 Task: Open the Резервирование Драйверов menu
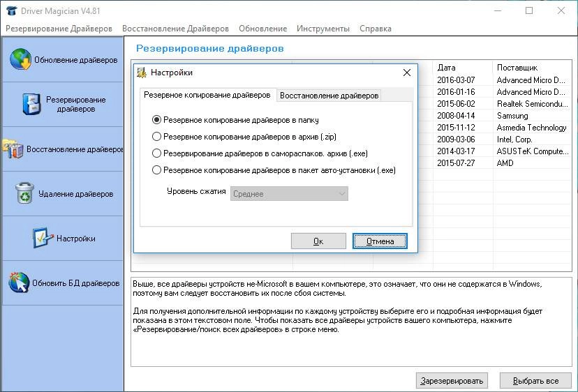pos(59,29)
